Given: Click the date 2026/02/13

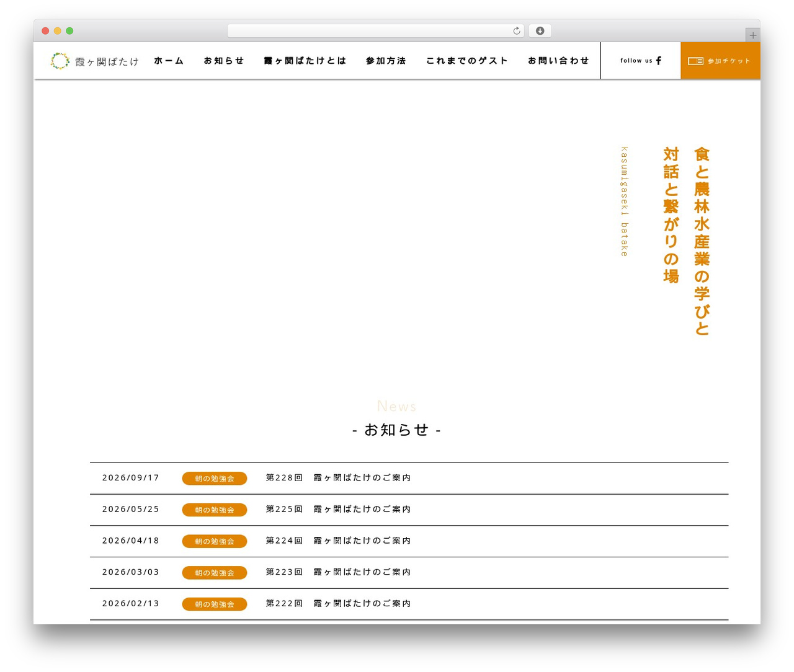Looking at the screenshot, I should pos(131,604).
